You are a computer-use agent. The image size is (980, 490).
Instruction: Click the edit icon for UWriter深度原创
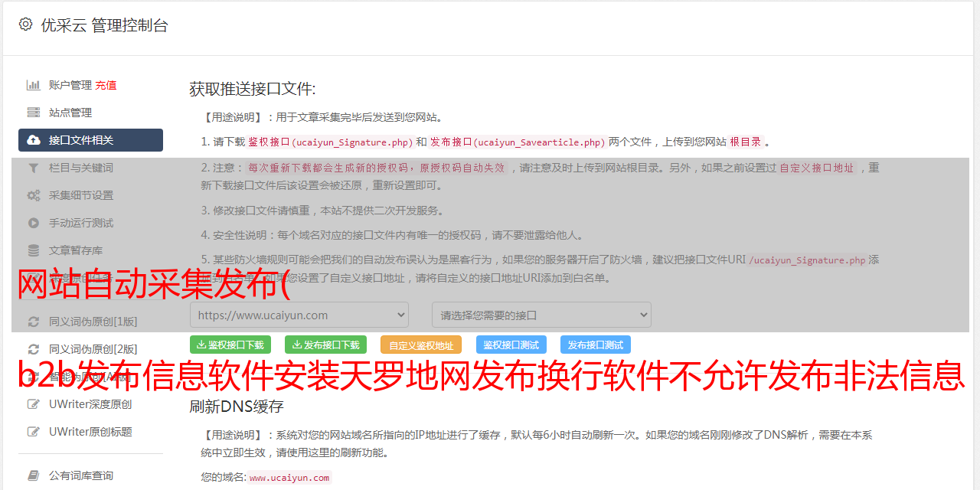[x=34, y=404]
